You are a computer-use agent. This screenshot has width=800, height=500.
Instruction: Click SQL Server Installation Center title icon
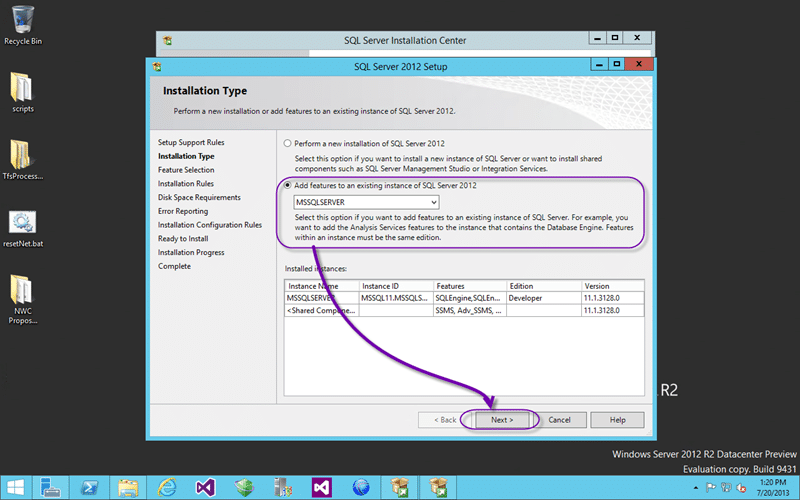point(167,40)
